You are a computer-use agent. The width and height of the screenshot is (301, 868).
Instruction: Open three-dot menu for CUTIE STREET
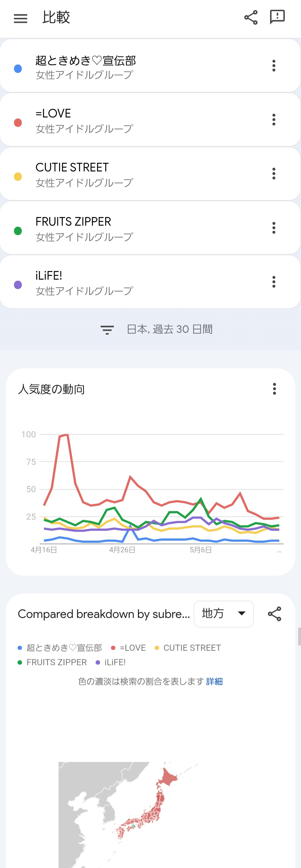tap(274, 174)
